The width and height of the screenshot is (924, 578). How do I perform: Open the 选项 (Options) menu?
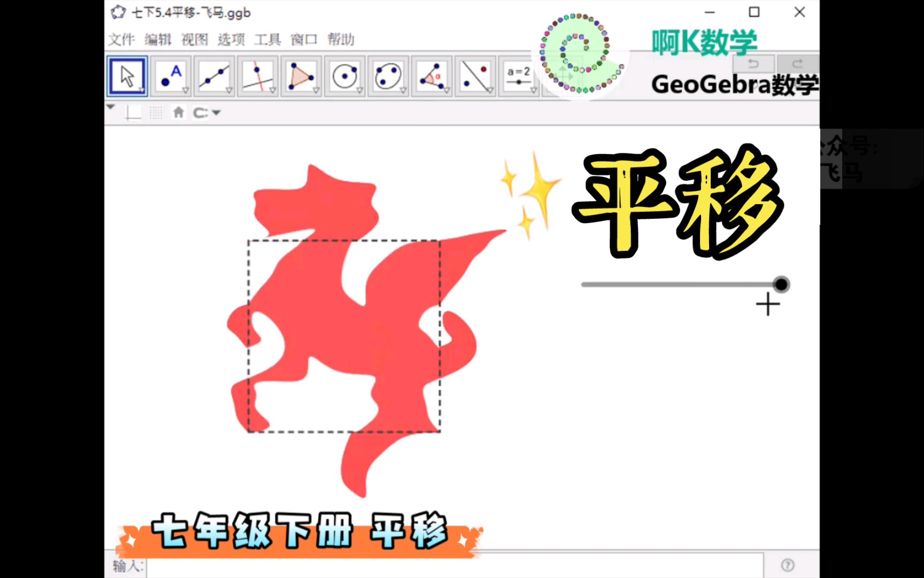point(230,39)
